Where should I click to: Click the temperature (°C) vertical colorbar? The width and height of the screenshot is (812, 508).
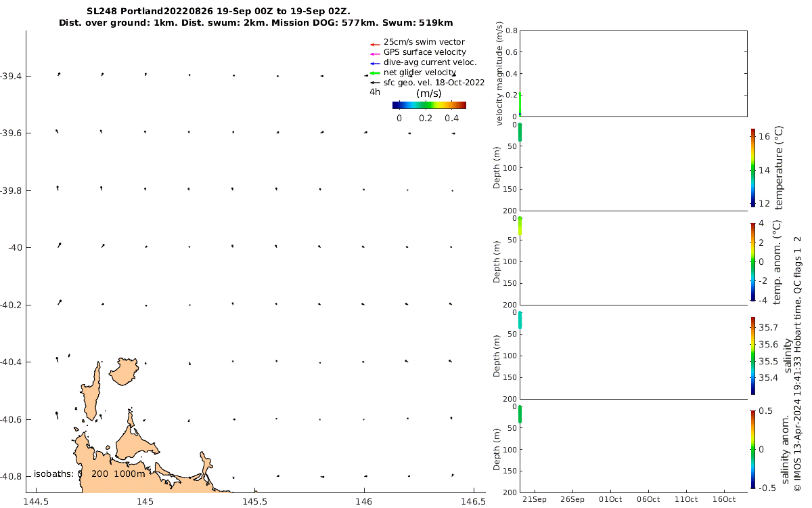coord(753,167)
